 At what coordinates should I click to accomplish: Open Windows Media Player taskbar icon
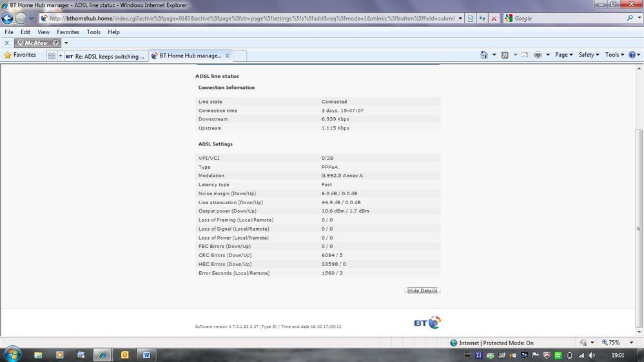59,355
